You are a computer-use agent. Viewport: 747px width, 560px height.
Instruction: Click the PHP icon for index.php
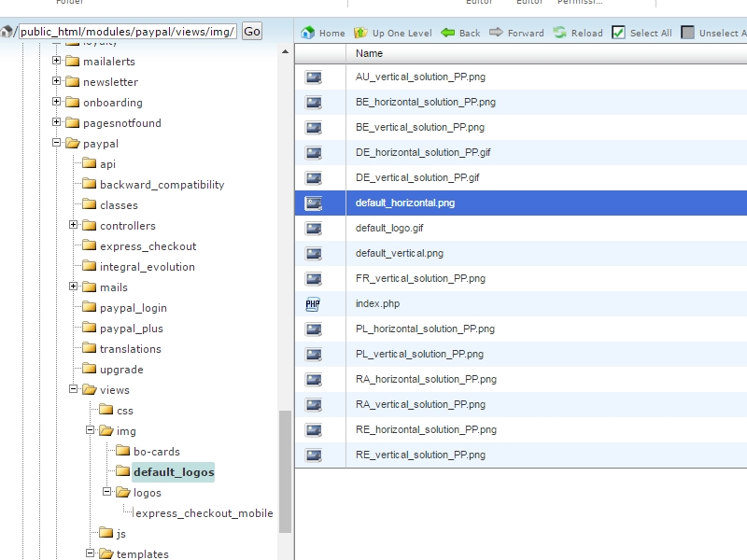coord(313,303)
